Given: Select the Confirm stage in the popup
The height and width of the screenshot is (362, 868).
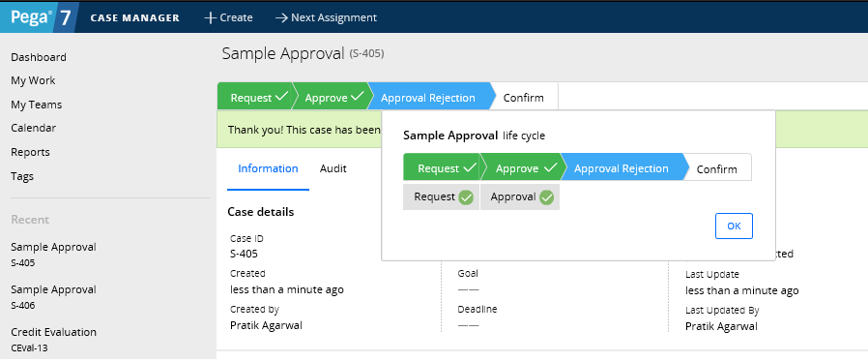Looking at the screenshot, I should point(717,168).
